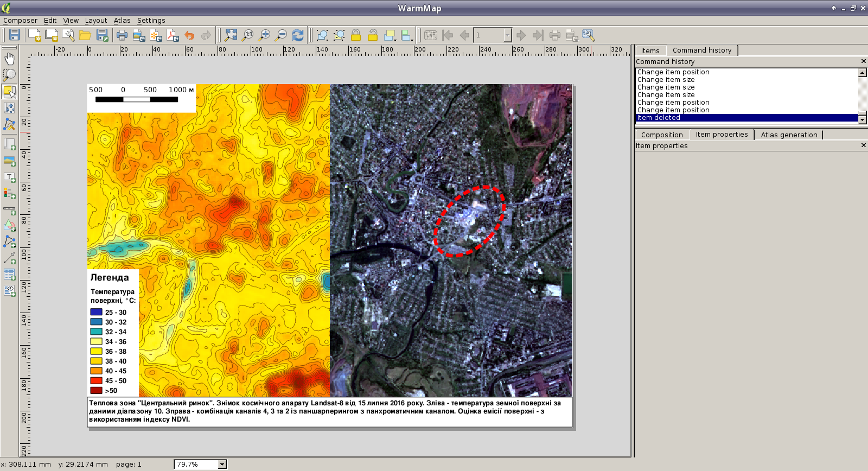Toggle the Preview Atlas button

[x=431, y=35]
